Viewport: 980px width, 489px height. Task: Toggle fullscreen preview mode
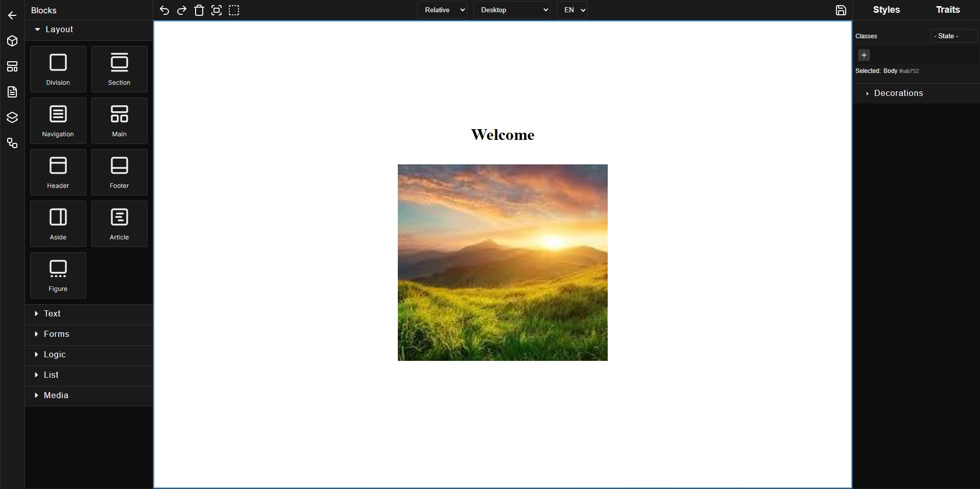coord(217,10)
